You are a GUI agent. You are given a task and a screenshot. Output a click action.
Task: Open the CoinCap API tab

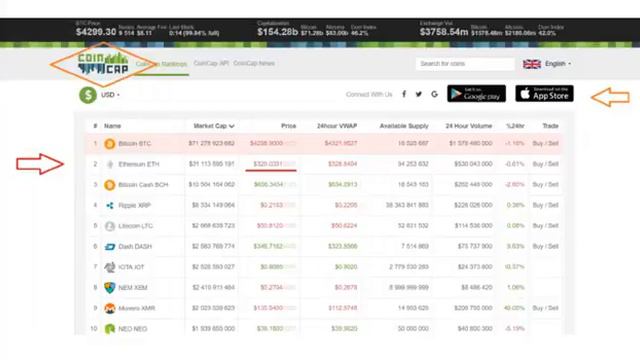(x=211, y=63)
